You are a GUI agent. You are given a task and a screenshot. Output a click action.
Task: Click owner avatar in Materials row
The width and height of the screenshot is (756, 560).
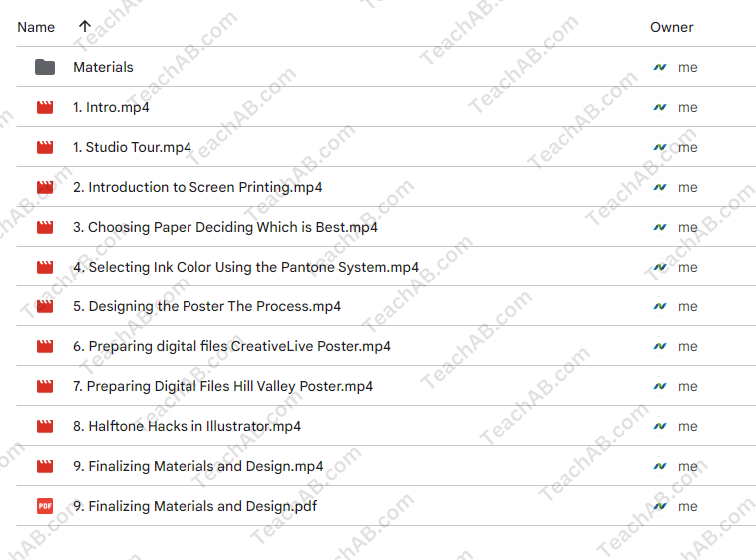coord(660,67)
